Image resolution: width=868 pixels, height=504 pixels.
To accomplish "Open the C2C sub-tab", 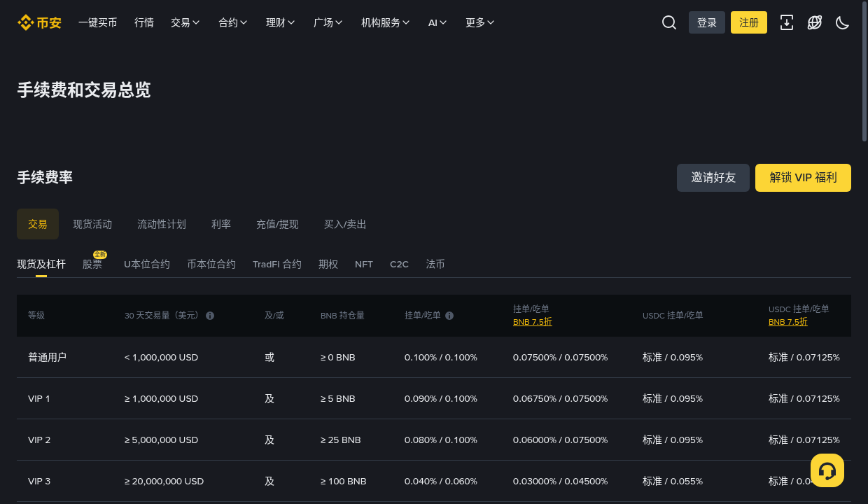I will pyautogui.click(x=399, y=264).
